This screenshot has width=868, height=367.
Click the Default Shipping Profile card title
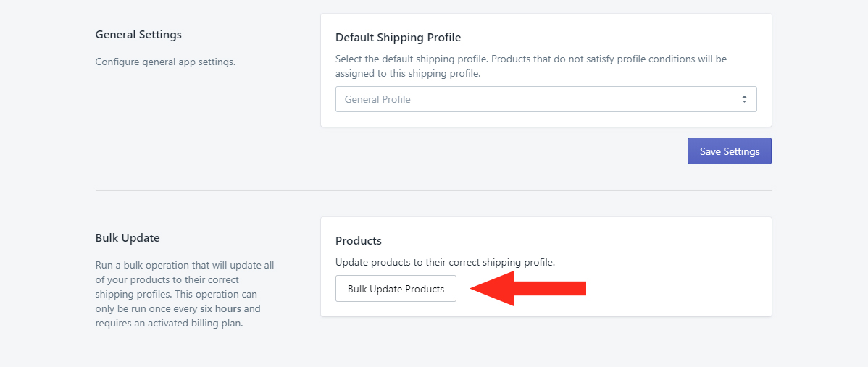[398, 38]
